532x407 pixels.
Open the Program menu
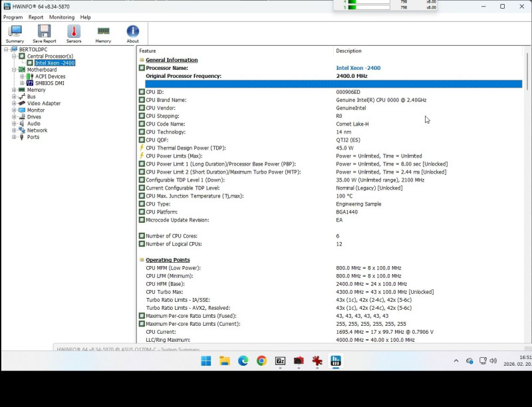[13, 17]
